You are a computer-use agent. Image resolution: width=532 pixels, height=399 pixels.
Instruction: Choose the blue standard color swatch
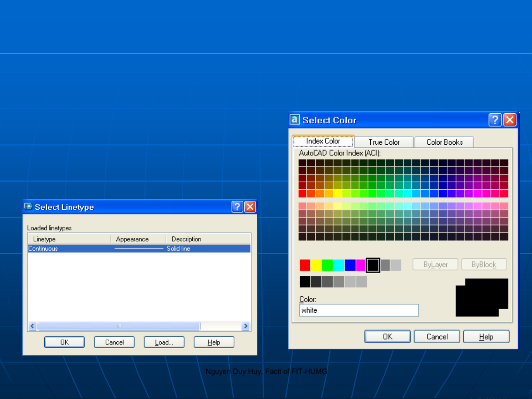tap(350, 265)
